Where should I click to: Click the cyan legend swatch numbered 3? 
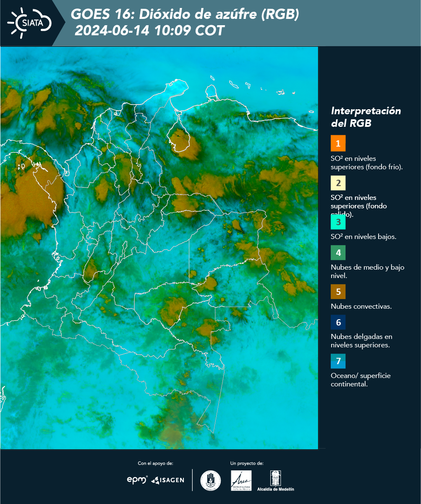[x=338, y=221]
